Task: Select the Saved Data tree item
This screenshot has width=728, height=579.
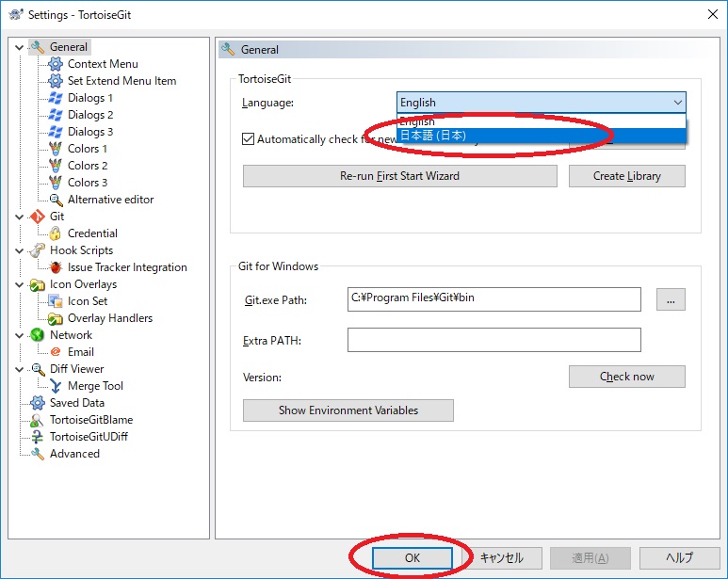Action: point(77,403)
